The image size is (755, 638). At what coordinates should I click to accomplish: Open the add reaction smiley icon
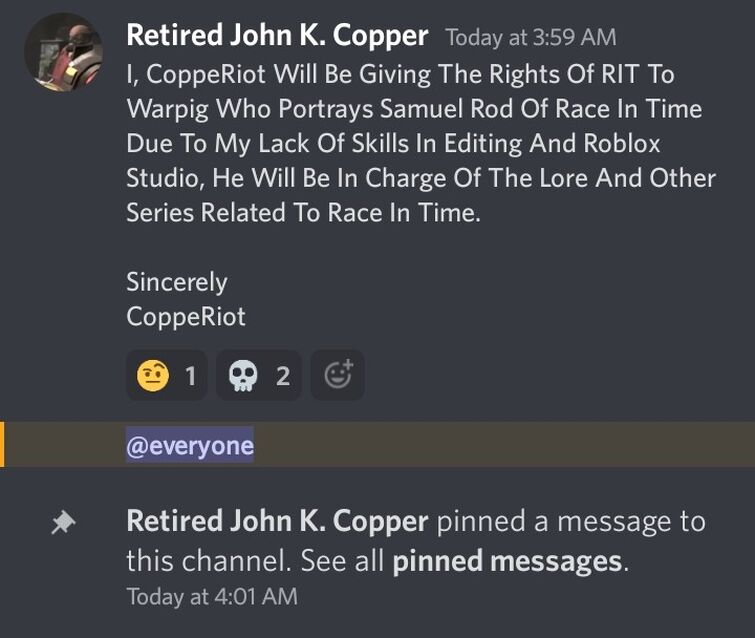pyautogui.click(x=338, y=376)
